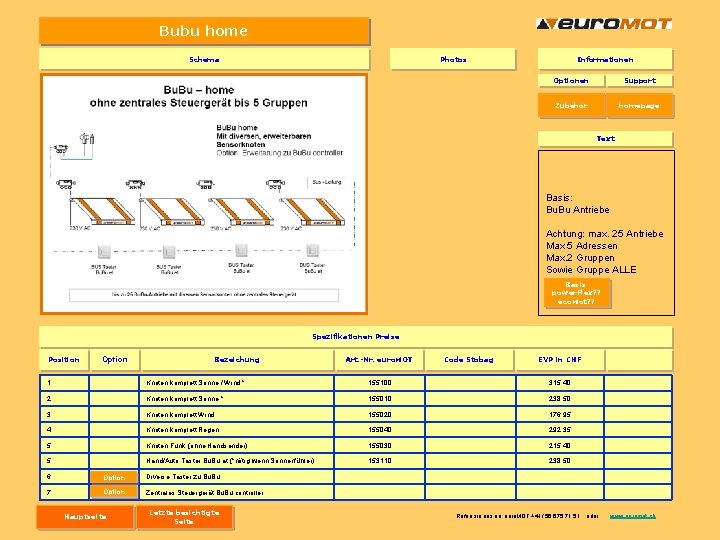Click the price 292.35
The width and height of the screenshot is (720, 540).
pyautogui.click(x=559, y=430)
